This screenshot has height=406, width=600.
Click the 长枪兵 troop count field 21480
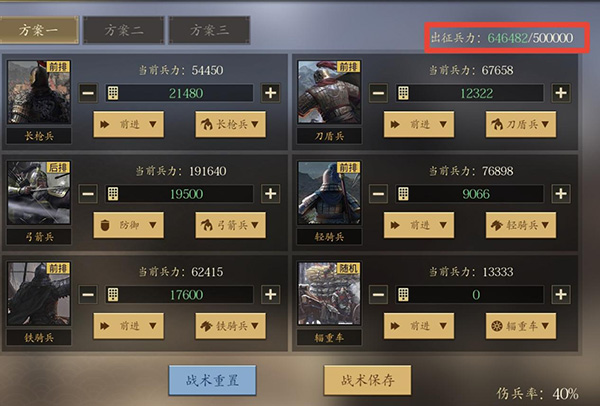click(x=179, y=93)
